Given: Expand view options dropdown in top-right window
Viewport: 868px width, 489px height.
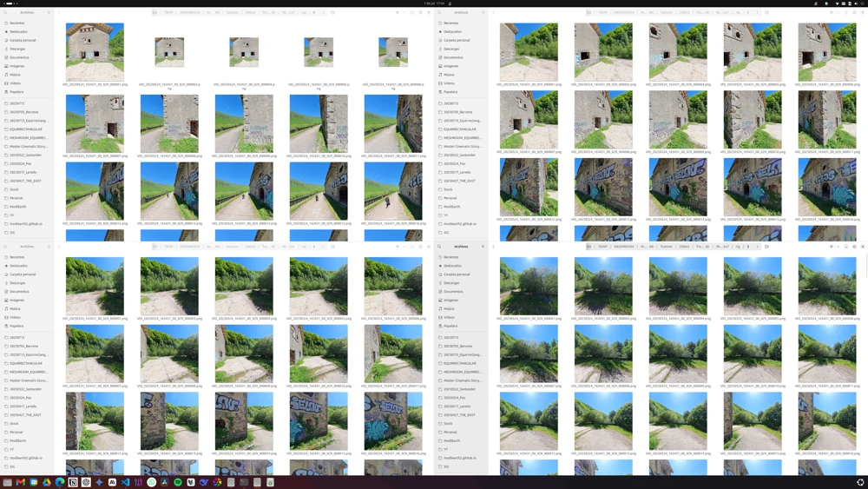Looking at the screenshot, I should pos(838,12).
